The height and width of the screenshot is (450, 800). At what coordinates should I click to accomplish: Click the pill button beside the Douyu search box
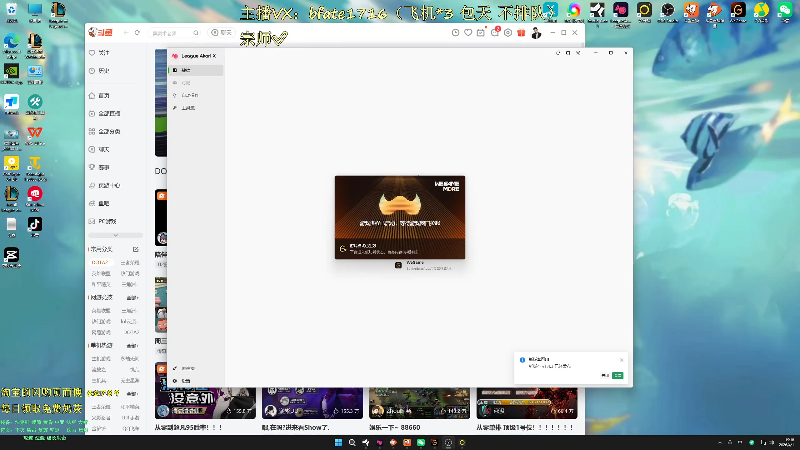221,33
